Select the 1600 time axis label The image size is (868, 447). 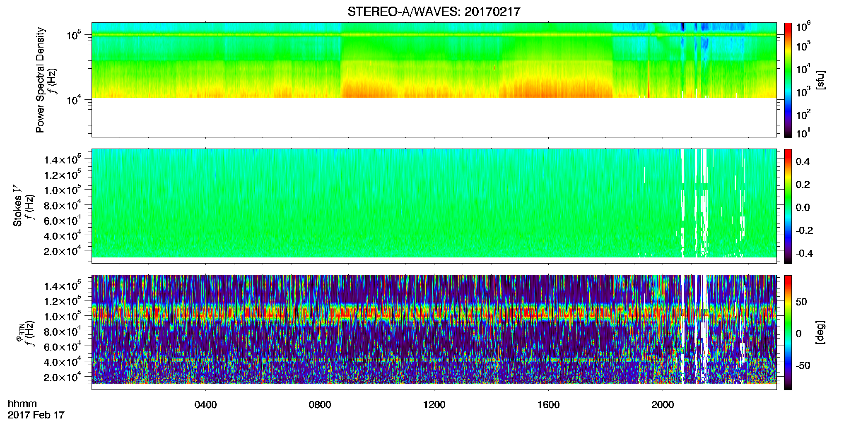tap(549, 404)
